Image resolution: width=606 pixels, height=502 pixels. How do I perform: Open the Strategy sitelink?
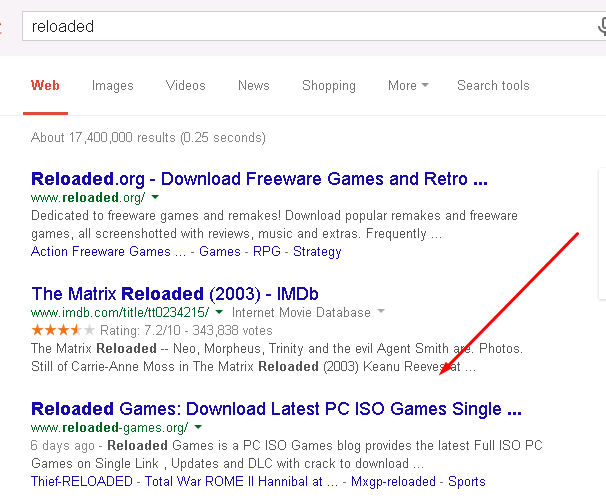317,252
